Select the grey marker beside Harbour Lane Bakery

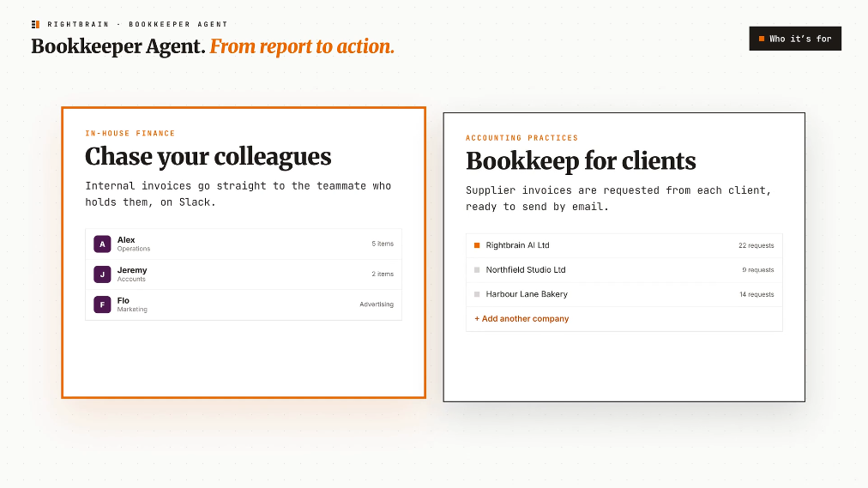click(x=477, y=294)
